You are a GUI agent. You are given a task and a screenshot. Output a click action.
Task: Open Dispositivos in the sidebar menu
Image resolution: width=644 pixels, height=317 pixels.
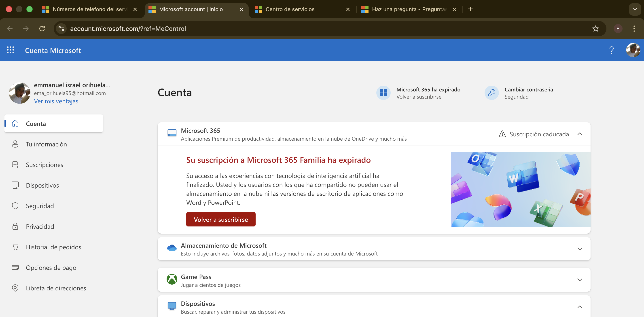click(x=53, y=185)
